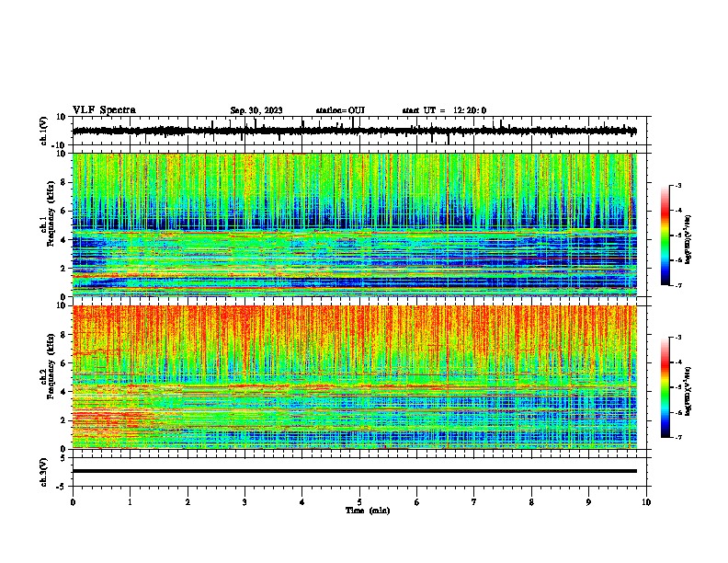The width and height of the screenshot is (728, 563).
Task: Click the "station=OUI" header label
Action: pyautogui.click(x=340, y=110)
